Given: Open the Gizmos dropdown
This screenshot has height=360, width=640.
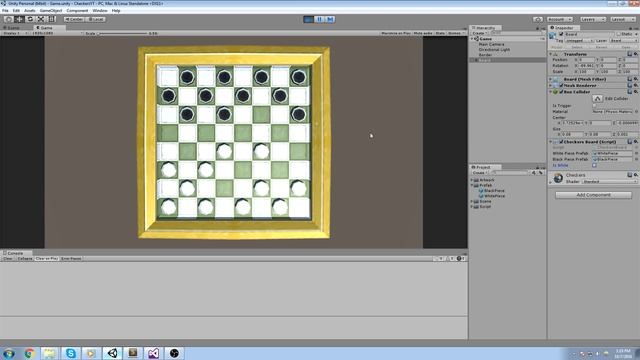Looking at the screenshot, I should 456,33.
